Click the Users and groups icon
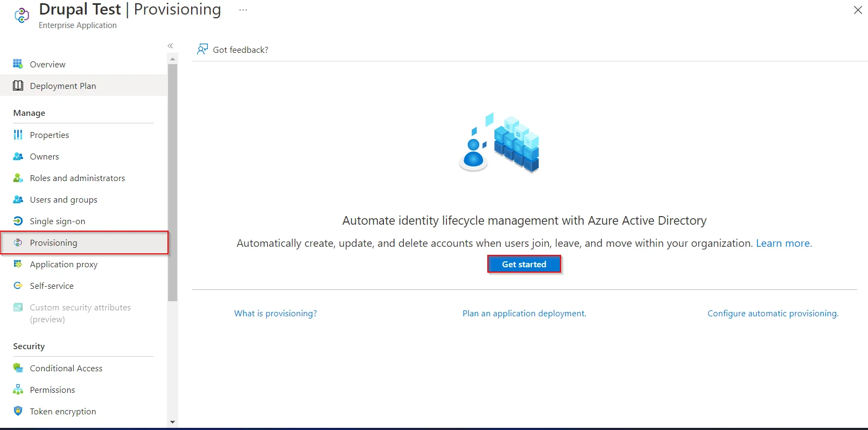The height and width of the screenshot is (430, 868). coord(18,199)
